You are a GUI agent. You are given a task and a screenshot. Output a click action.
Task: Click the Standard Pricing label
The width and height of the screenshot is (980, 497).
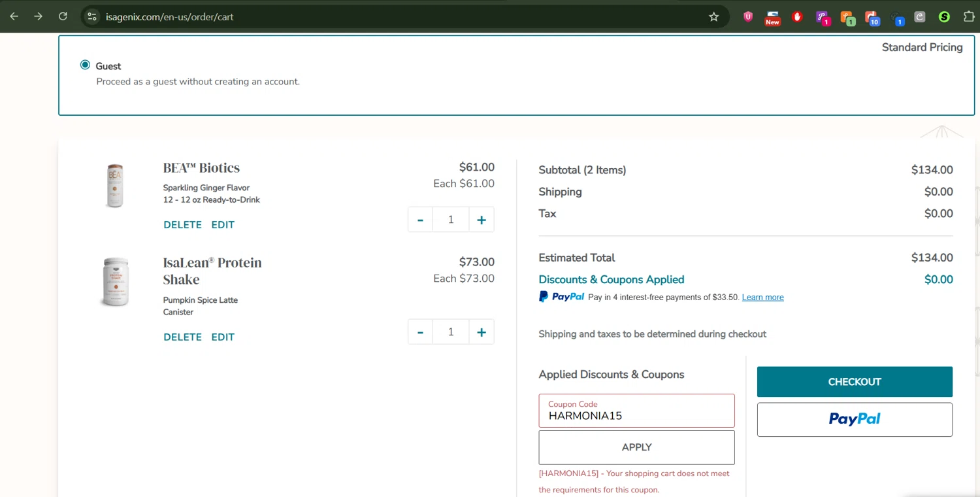pyautogui.click(x=922, y=47)
